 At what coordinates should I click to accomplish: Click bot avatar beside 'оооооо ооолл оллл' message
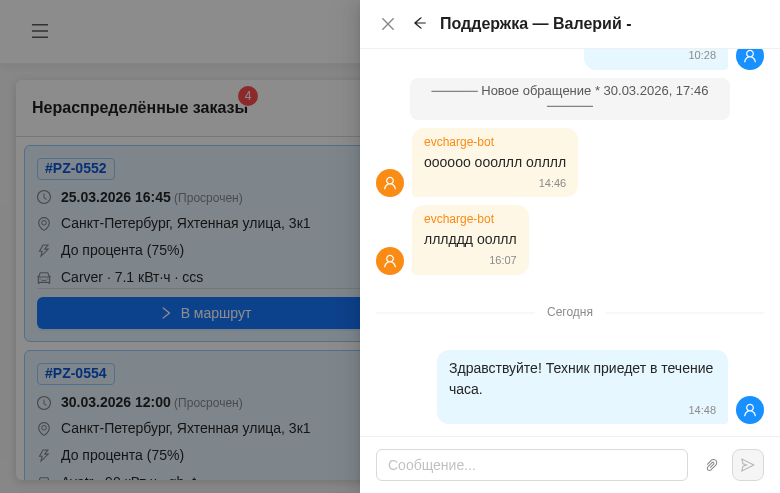point(390,183)
